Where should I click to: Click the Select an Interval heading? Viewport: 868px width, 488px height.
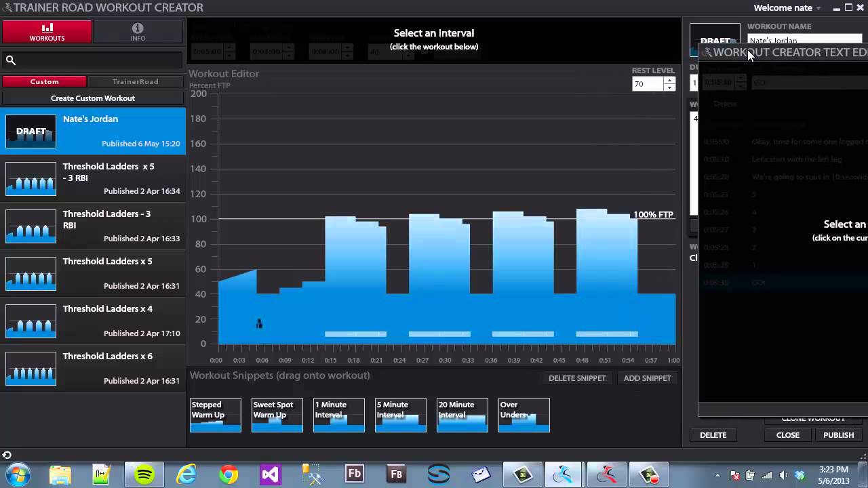434,33
